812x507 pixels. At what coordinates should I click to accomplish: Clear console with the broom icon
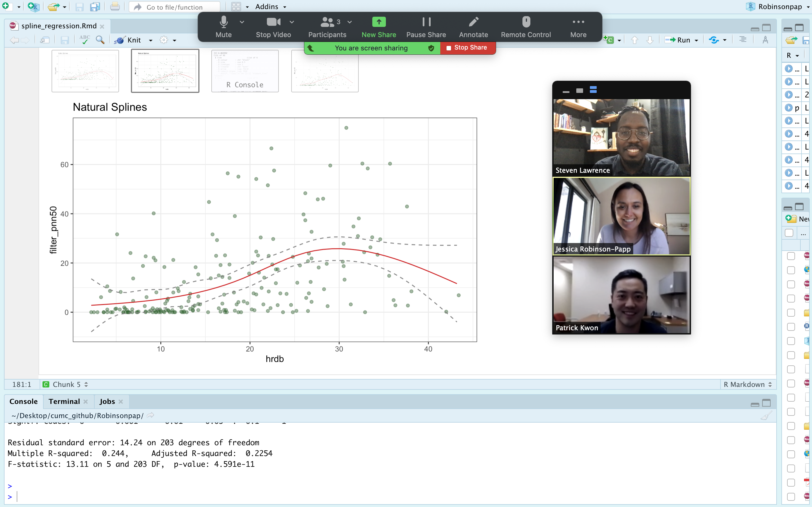coord(766,416)
